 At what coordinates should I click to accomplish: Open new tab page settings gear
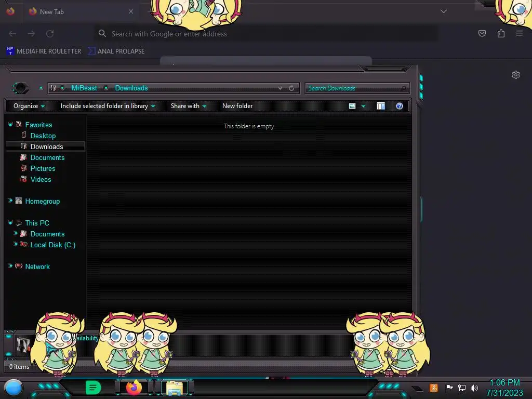[516, 75]
